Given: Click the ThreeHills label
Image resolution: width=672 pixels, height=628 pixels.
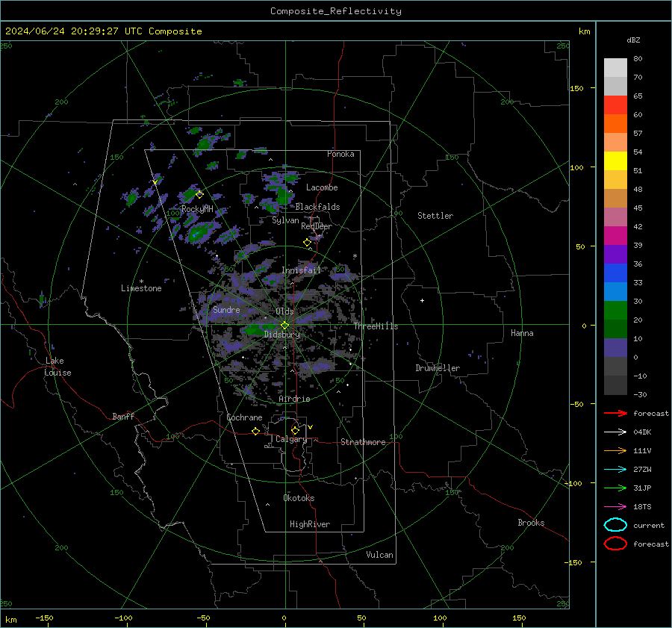Looking at the screenshot, I should coord(376,326).
